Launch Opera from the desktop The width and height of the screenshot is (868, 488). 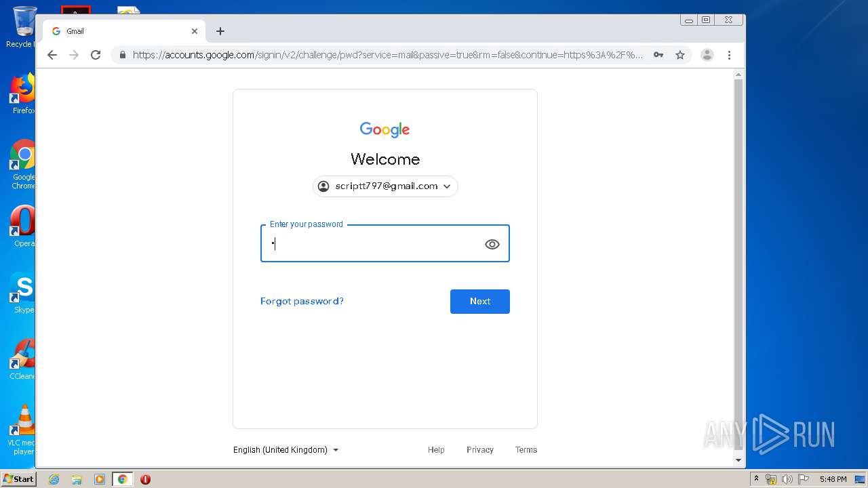[x=22, y=226]
